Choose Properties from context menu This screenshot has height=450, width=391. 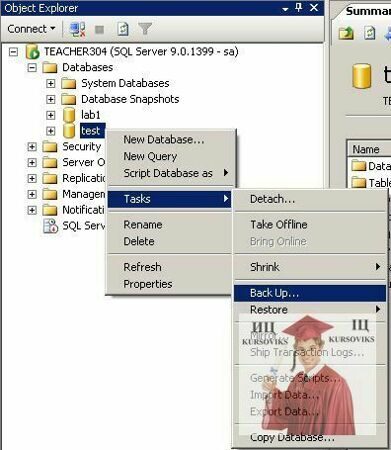point(170,284)
